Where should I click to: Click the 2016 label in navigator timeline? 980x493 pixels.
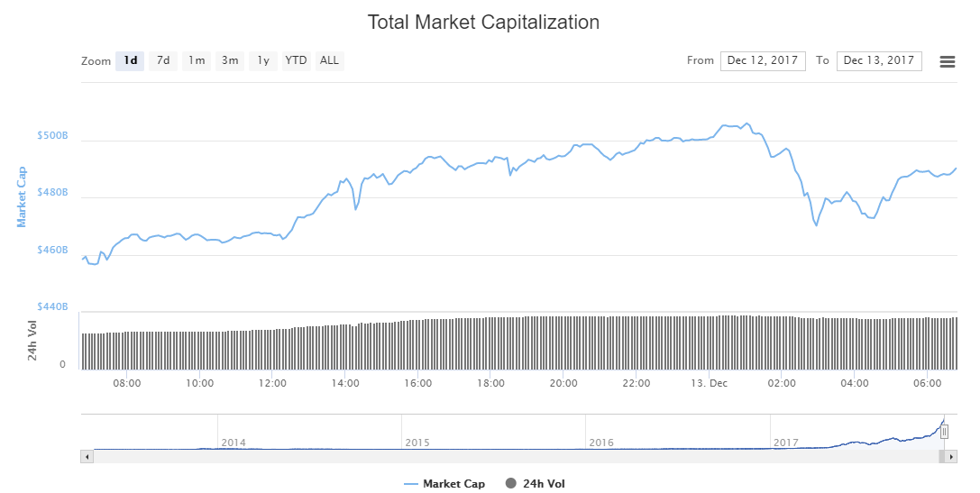(x=601, y=443)
